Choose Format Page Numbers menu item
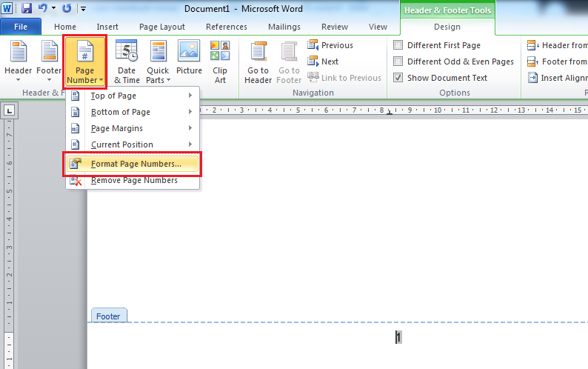Image resolution: width=588 pixels, height=369 pixels. pos(133,164)
